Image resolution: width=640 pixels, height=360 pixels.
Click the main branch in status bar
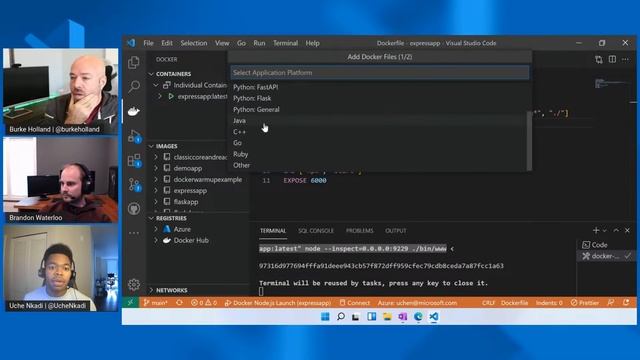coord(156,303)
